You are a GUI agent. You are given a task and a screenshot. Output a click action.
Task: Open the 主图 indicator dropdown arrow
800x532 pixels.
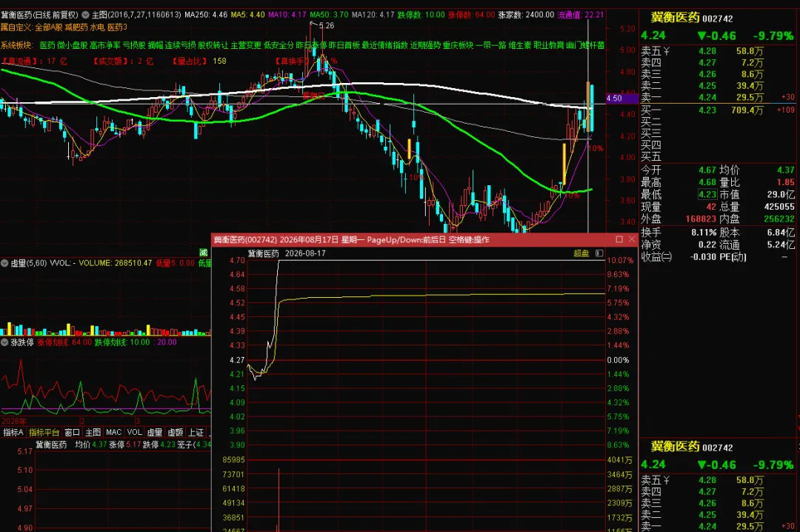85,15
